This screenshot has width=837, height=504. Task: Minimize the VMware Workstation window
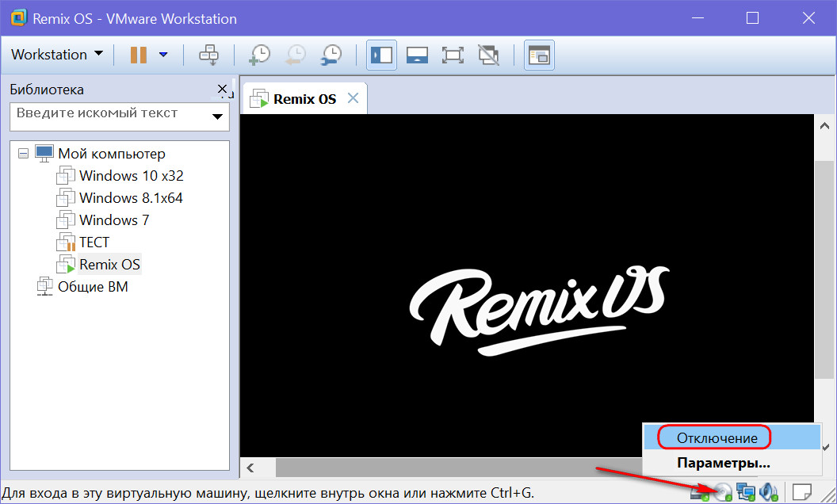click(x=697, y=18)
